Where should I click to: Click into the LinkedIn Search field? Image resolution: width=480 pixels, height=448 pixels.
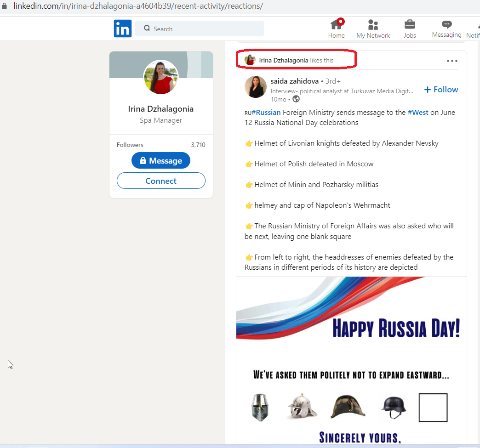tap(199, 28)
